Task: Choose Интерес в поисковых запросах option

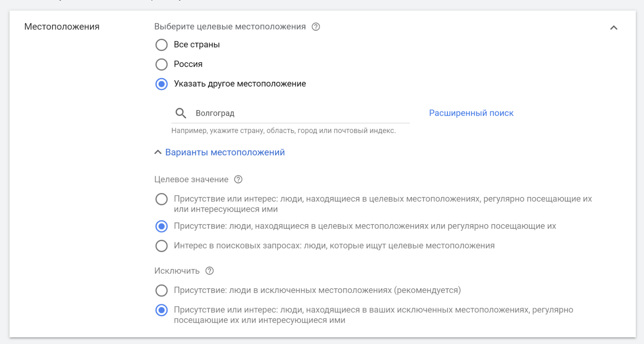Action: pyautogui.click(x=161, y=246)
